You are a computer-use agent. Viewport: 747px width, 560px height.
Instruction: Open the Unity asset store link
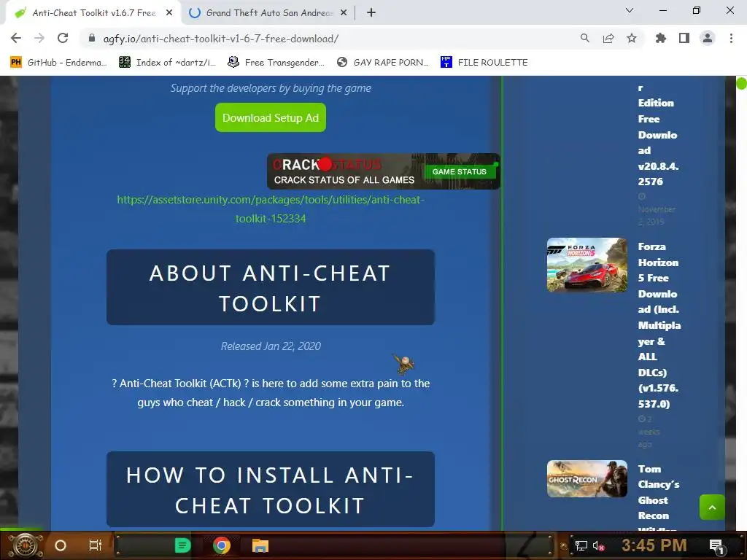pos(271,209)
